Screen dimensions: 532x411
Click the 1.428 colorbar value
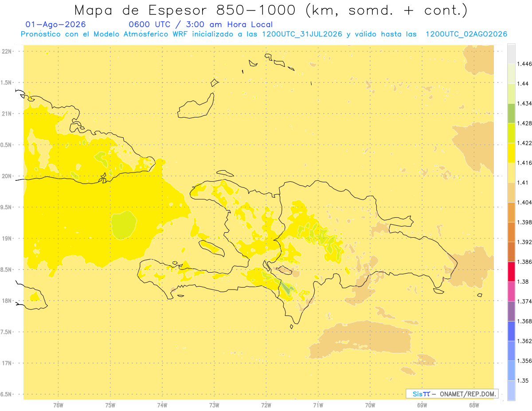pyautogui.click(x=524, y=123)
